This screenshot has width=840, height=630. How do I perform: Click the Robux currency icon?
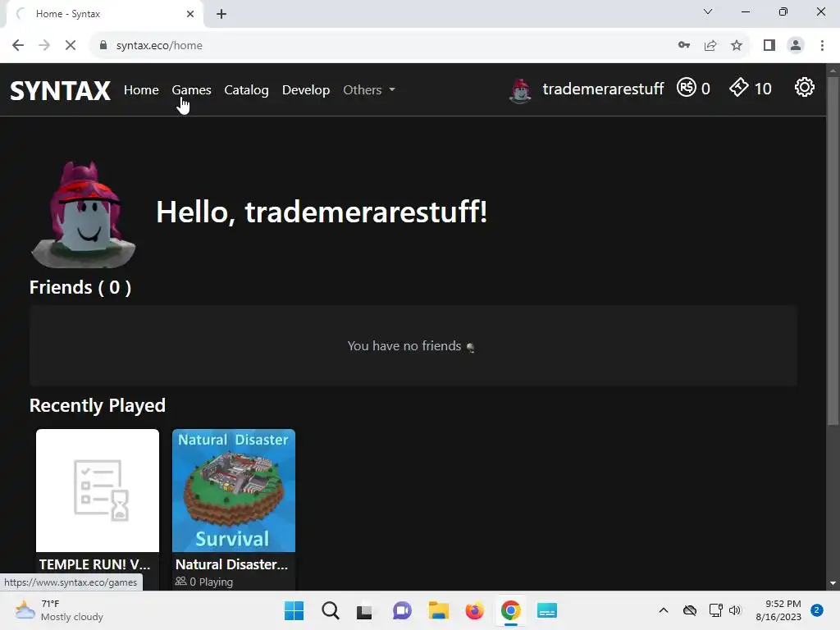(x=687, y=87)
